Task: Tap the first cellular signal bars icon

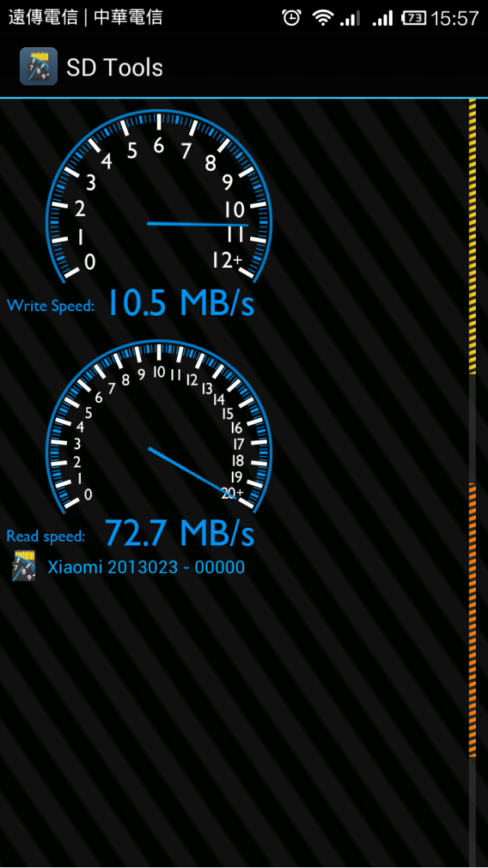Action: 349,18
